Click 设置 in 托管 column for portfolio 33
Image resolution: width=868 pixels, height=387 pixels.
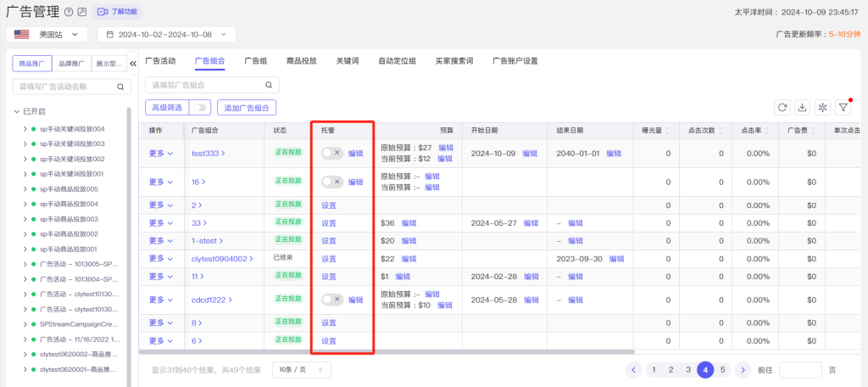point(329,223)
